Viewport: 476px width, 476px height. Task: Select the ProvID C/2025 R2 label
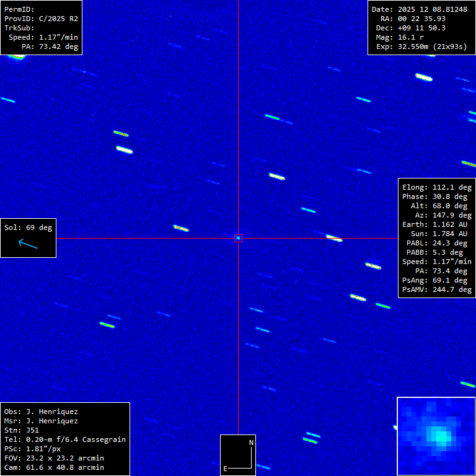pos(41,19)
